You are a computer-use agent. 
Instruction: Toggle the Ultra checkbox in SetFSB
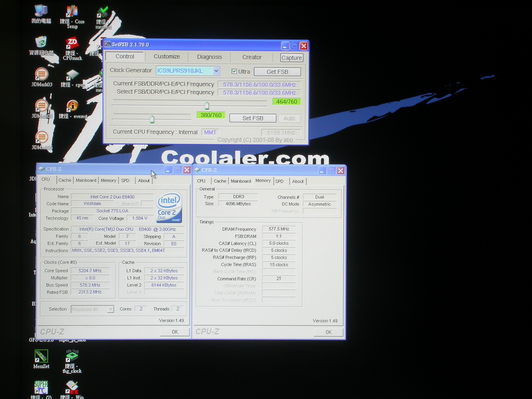coord(234,71)
